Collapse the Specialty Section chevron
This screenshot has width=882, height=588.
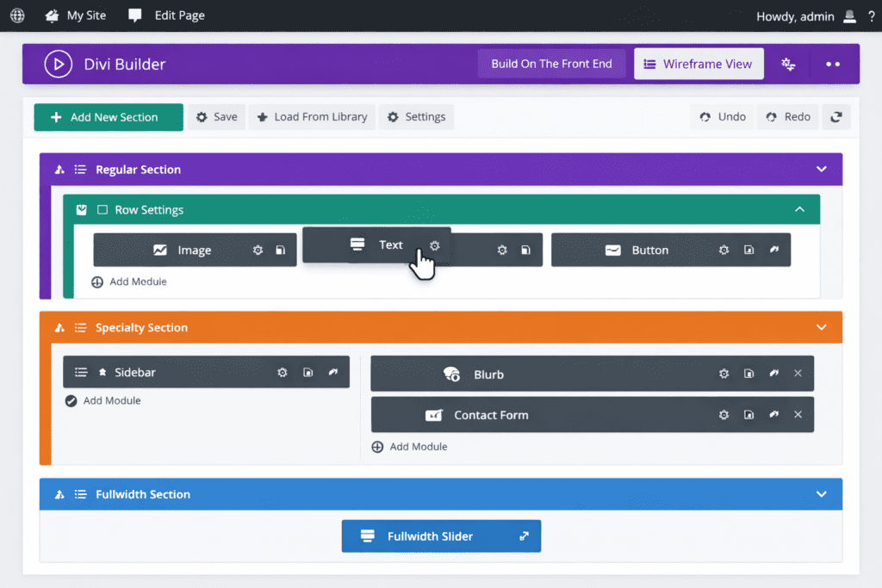coord(822,327)
